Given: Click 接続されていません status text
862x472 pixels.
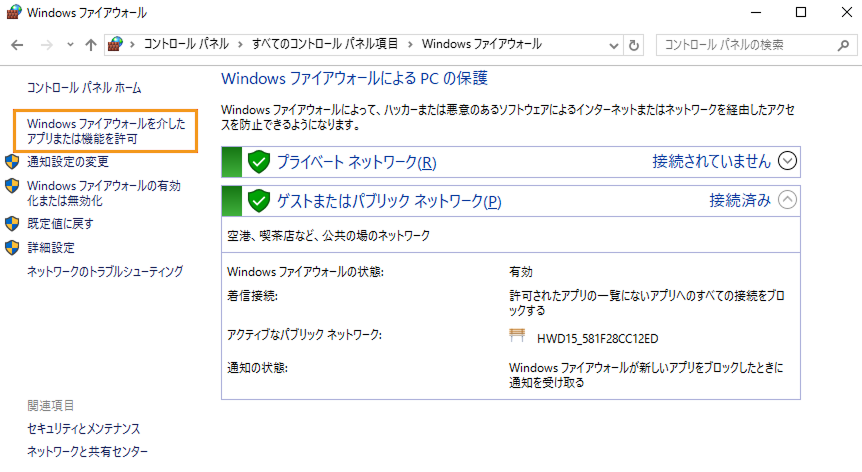Looking at the screenshot, I should coord(711,161).
